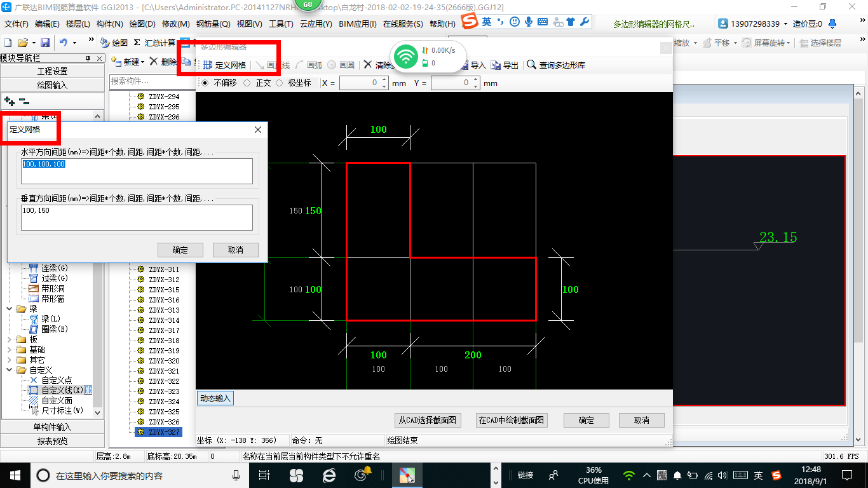Increase Y coordinate with up stepper
Screen dimensions: 868x488
click(x=475, y=80)
